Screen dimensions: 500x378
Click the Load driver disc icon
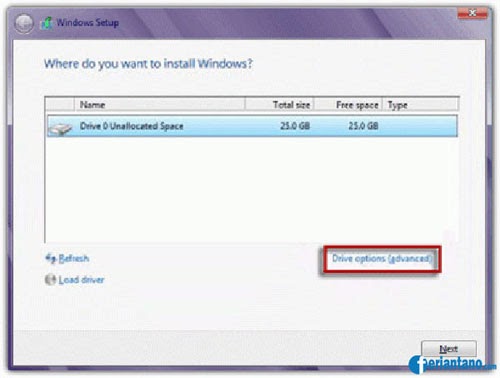(51, 279)
